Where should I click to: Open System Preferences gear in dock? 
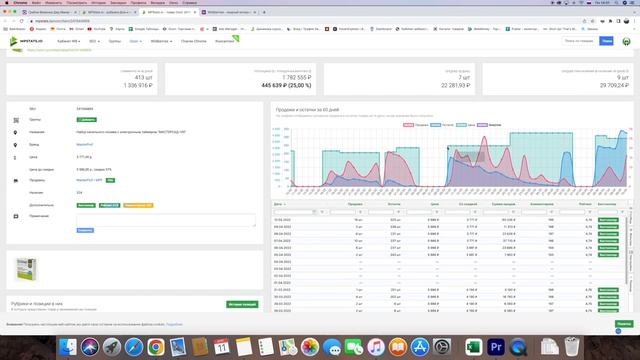442,347
